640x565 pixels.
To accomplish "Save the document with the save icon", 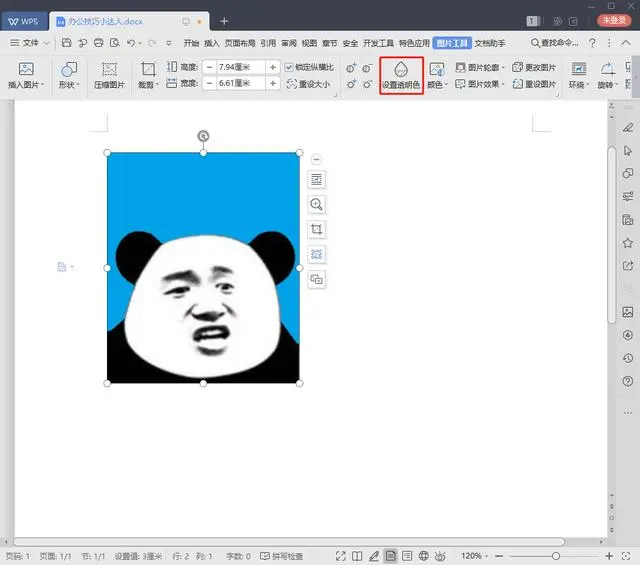I will pyautogui.click(x=67, y=42).
